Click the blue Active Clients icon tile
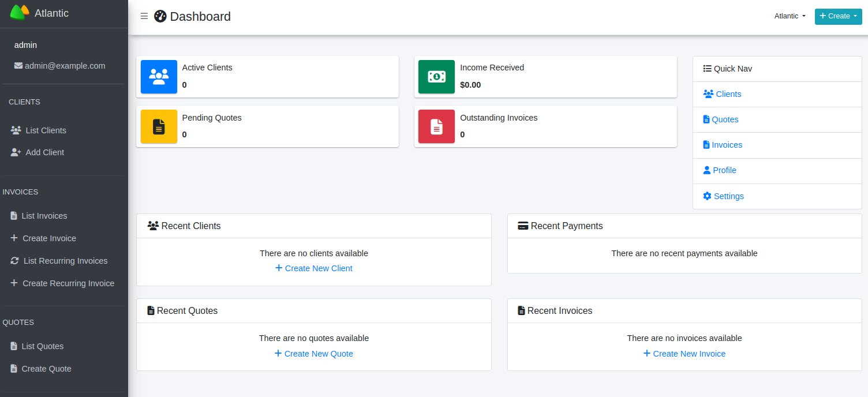This screenshot has height=397, width=868. tap(159, 77)
